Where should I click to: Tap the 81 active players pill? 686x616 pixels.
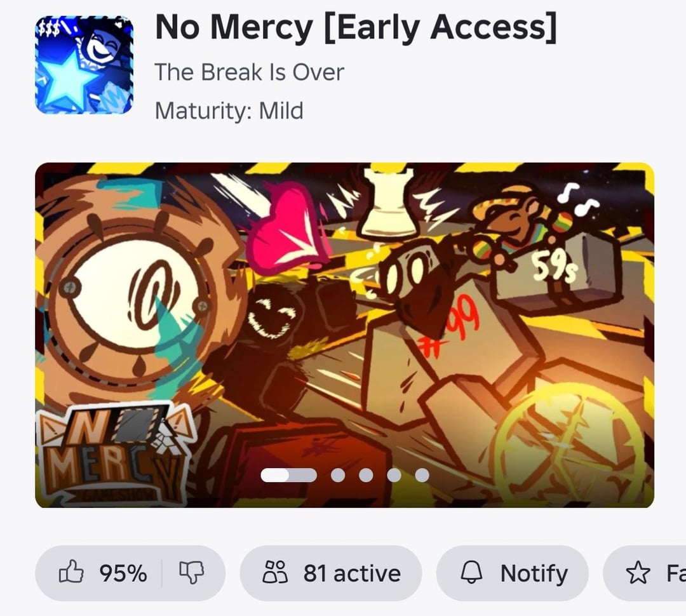point(331,573)
